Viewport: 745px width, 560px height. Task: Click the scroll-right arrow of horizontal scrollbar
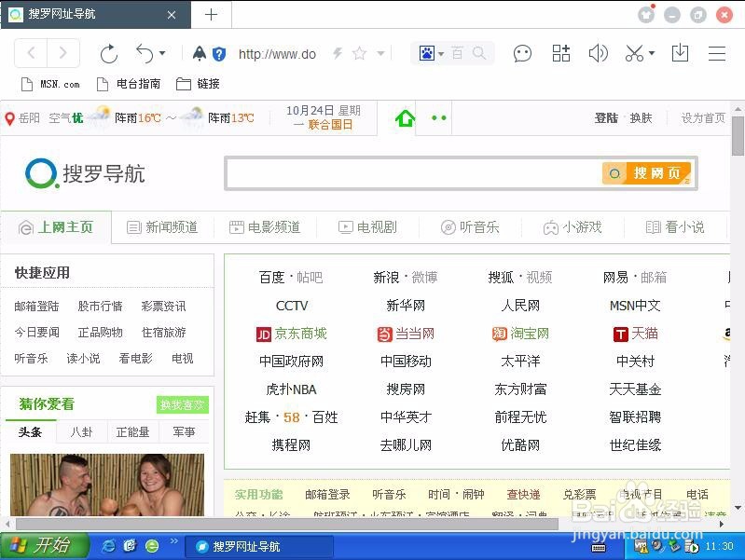tap(722, 524)
